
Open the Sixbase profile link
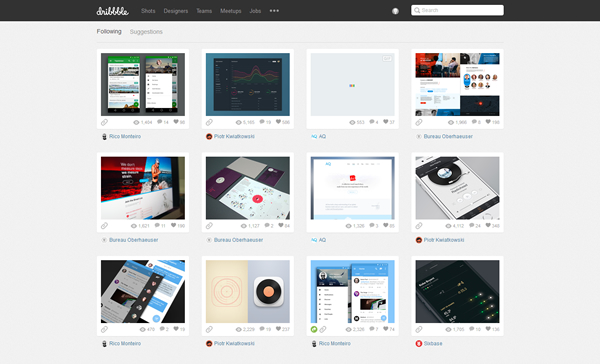point(433,344)
